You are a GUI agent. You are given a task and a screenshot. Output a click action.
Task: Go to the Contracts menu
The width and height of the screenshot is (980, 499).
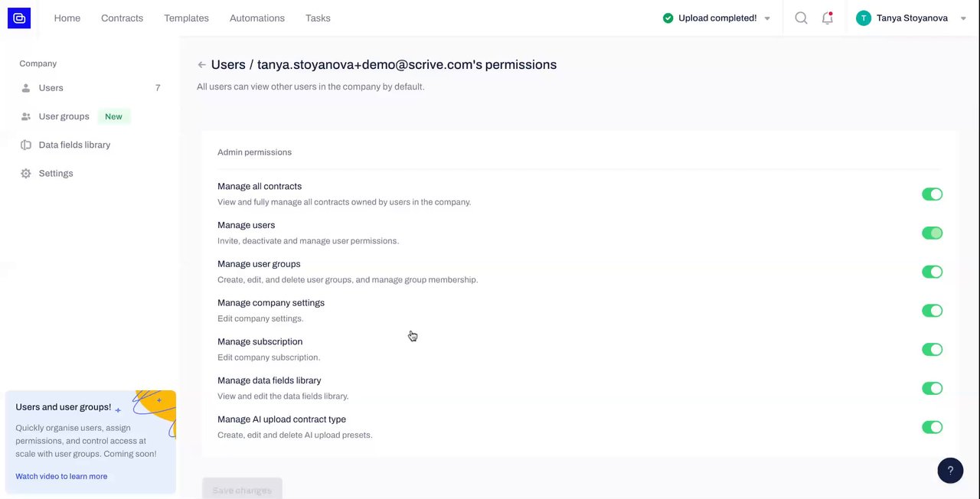(122, 18)
